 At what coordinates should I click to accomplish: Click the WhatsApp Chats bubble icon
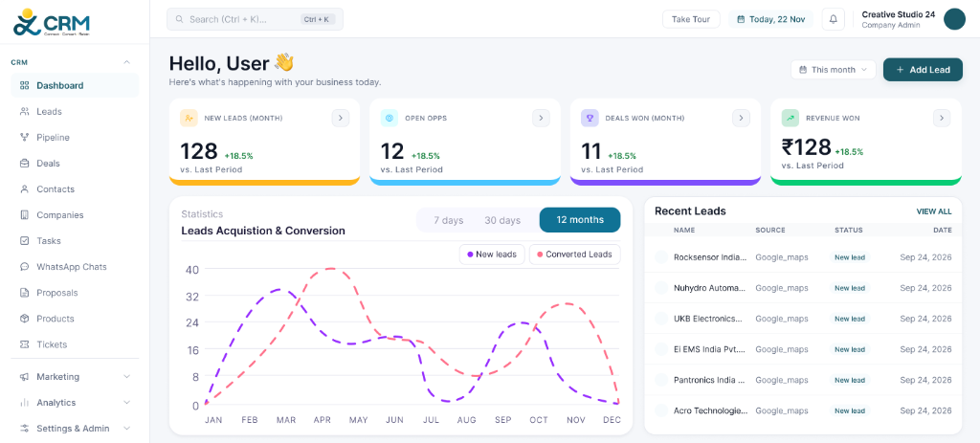[x=24, y=267]
